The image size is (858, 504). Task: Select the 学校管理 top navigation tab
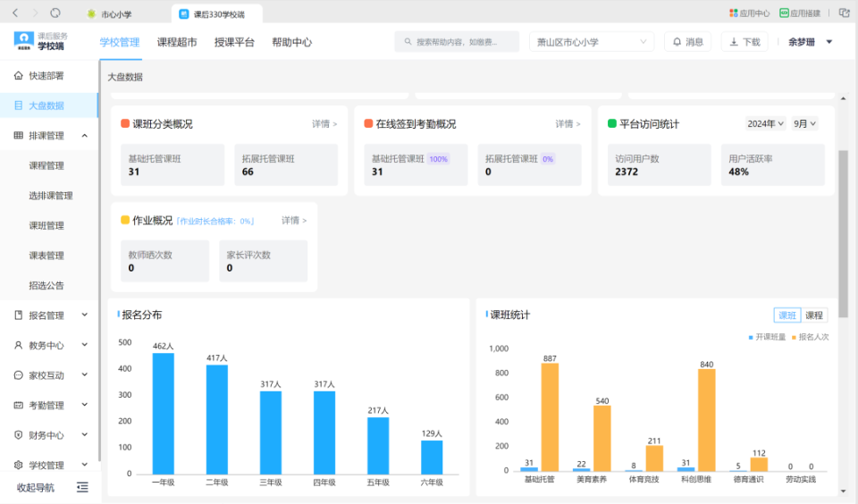120,42
